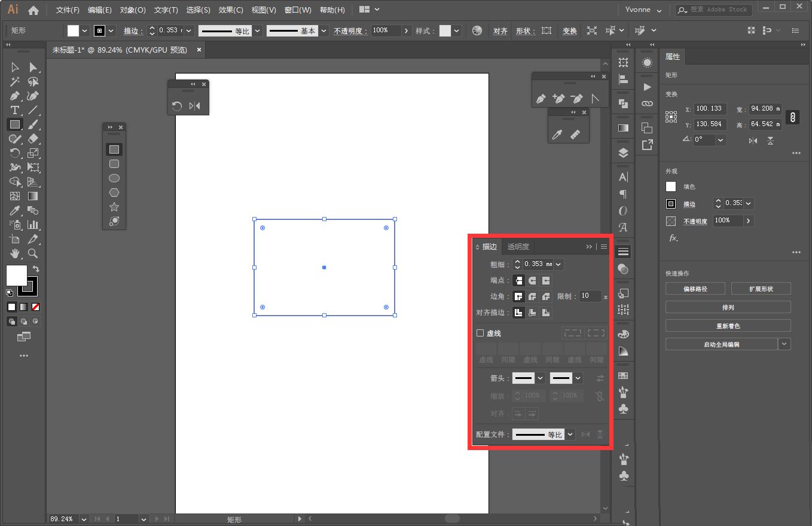812x526 pixels.
Task: Click the 重新着色 button
Action: (x=728, y=326)
